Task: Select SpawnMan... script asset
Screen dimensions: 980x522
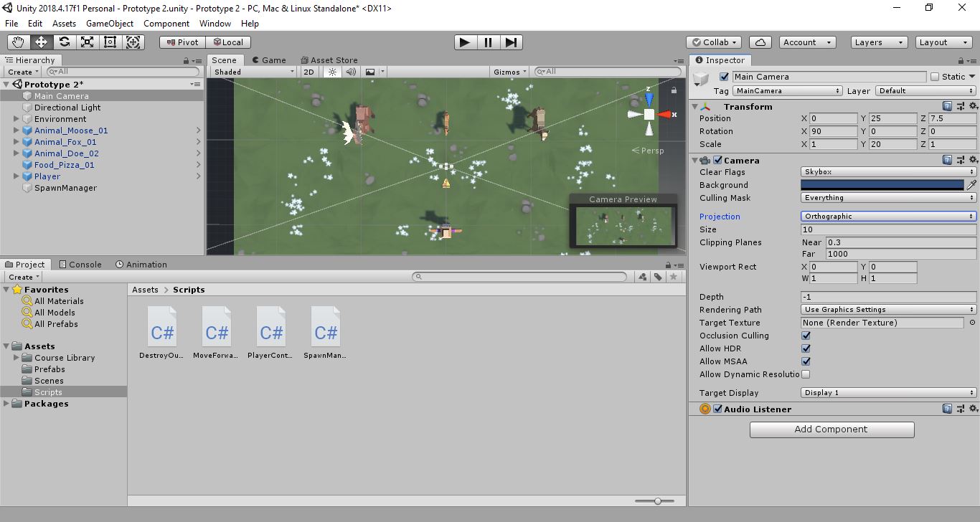Action: pyautogui.click(x=326, y=333)
